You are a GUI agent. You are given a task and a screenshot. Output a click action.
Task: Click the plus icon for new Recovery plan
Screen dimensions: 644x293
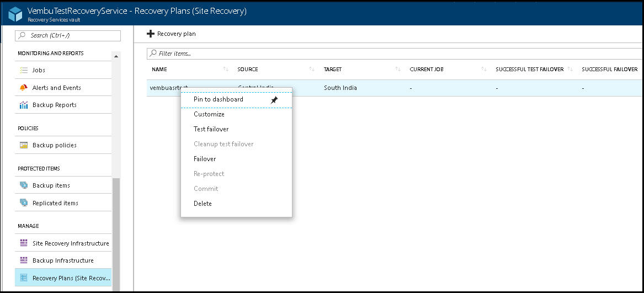click(151, 34)
